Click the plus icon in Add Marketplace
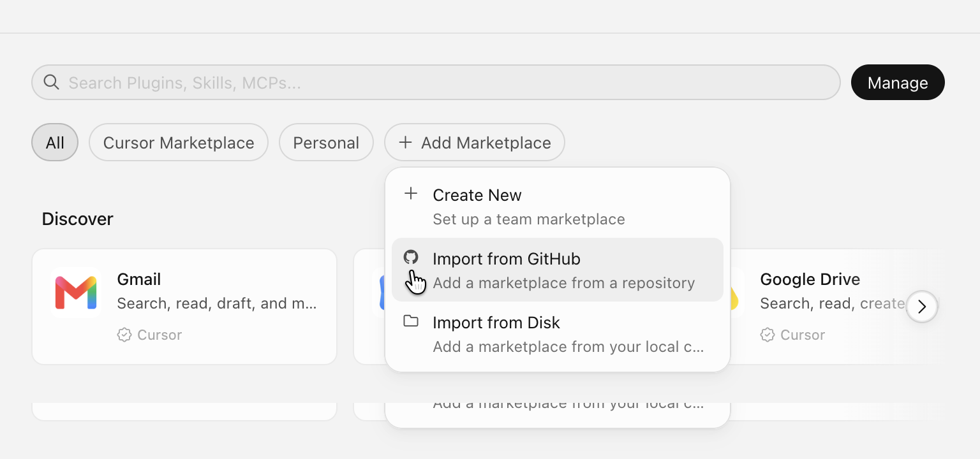 tap(405, 142)
